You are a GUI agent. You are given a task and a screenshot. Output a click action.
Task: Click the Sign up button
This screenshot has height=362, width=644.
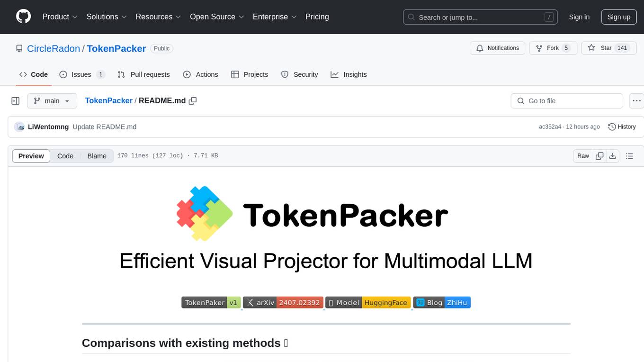click(x=619, y=17)
